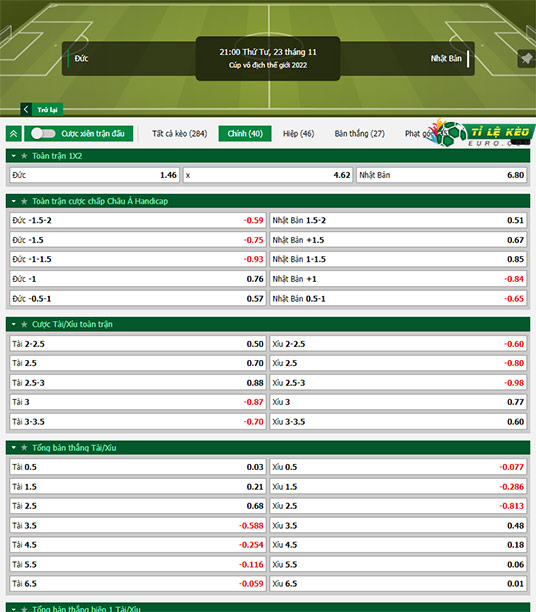Screen dimensions: 536x612
Task: Click the pin icon beside the match banner
Action: tap(526, 59)
